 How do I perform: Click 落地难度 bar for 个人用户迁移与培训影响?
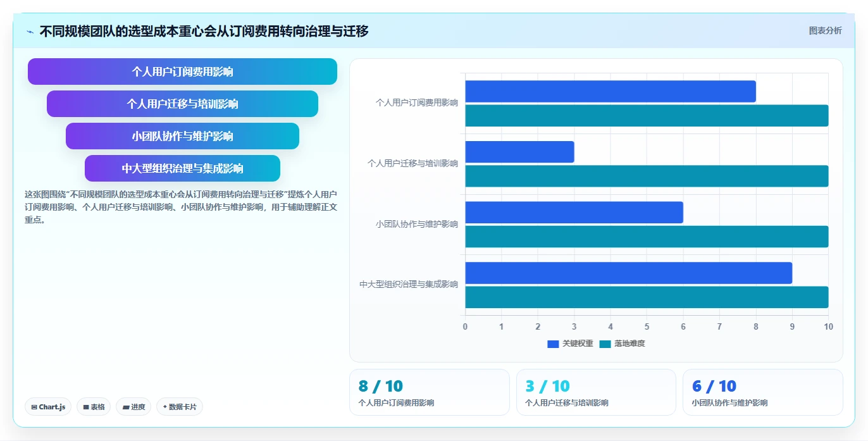[x=647, y=176]
